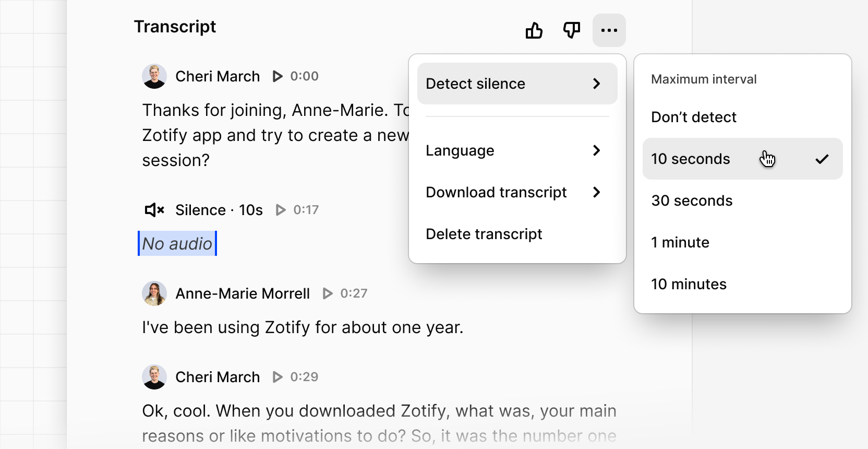Expand the Language submenu

460,150
